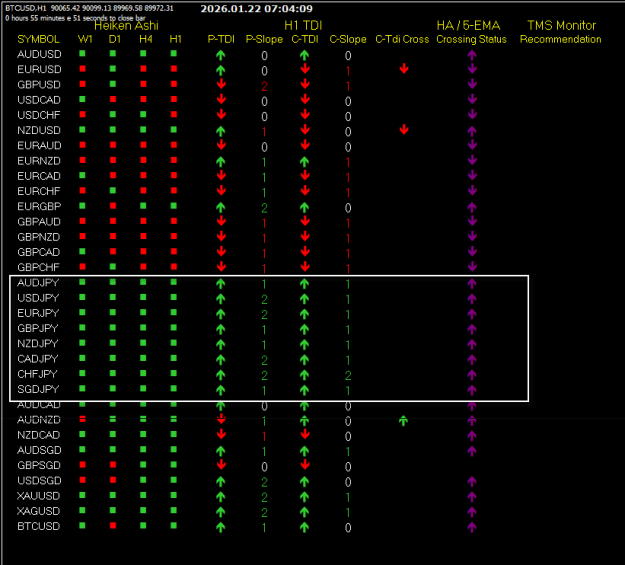Screen dimensions: 625x565
Task: Click the GBPSGD P-TDI red down arrow
Action: 221,464
